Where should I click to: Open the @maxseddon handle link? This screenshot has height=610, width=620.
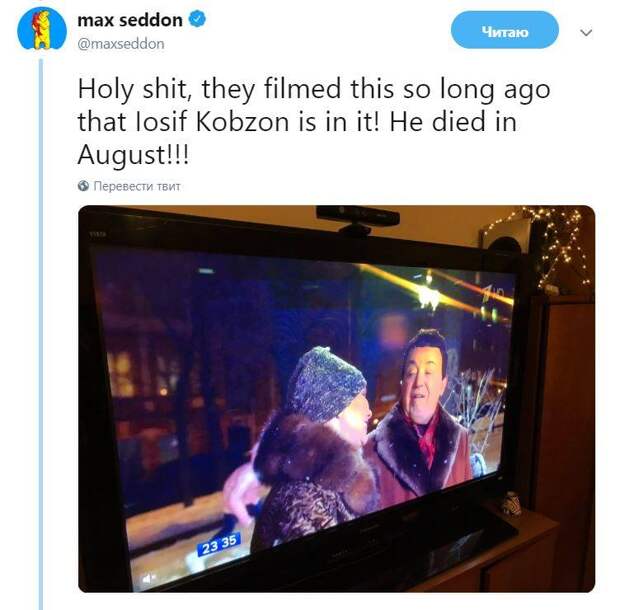(121, 44)
